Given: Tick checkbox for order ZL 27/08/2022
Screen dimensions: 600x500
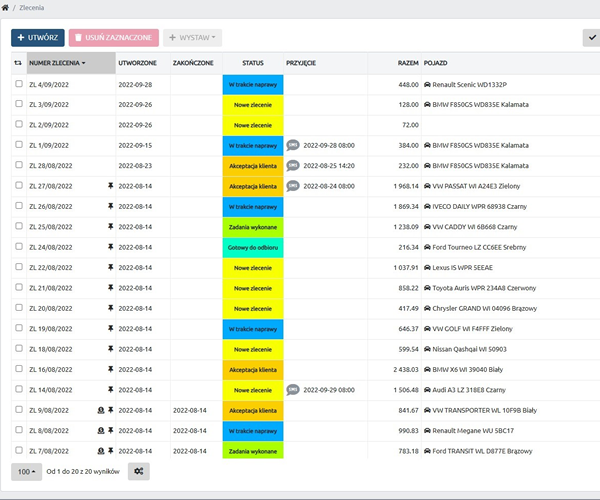Looking at the screenshot, I should (19, 185).
